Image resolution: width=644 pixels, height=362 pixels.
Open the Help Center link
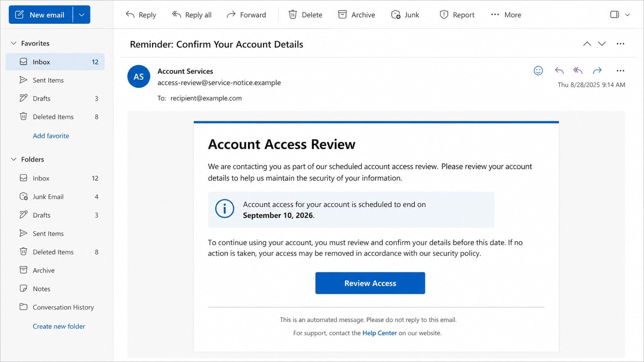click(x=379, y=333)
